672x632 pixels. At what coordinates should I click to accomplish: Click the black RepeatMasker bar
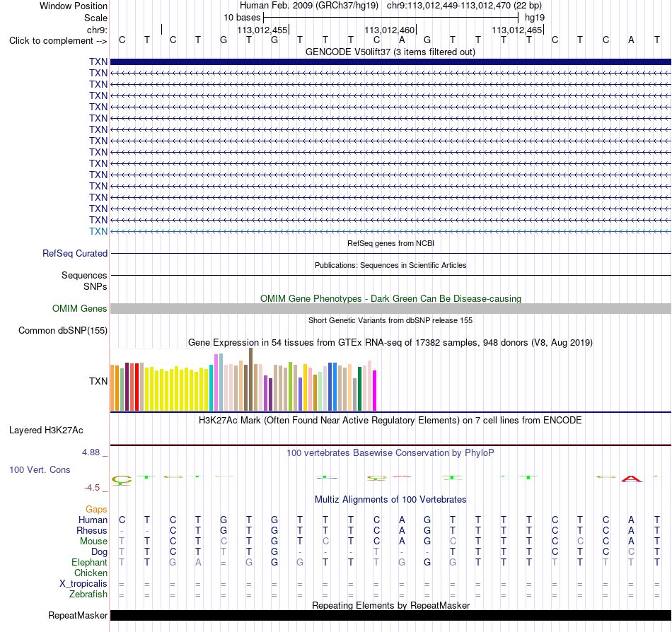pyautogui.click(x=390, y=615)
